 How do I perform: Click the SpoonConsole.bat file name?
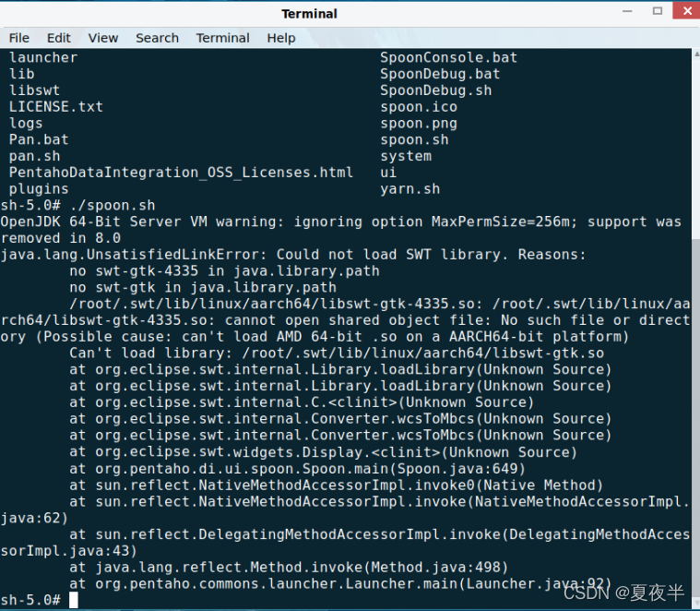448,57
